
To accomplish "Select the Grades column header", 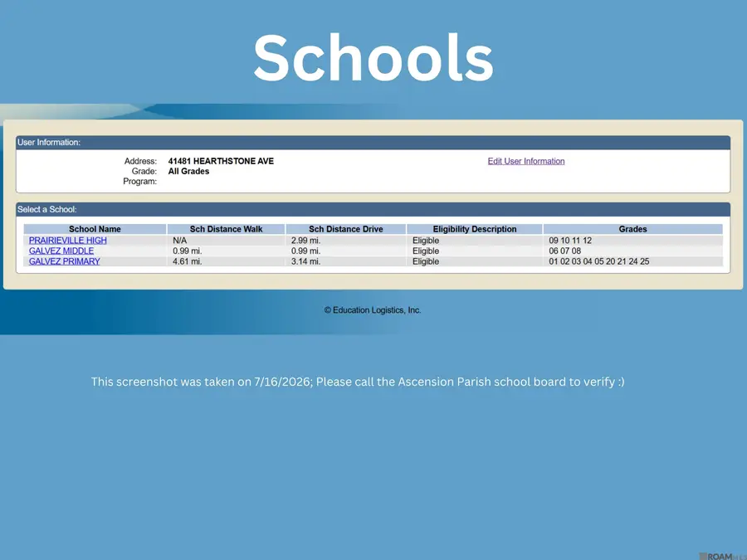I will 632,229.
